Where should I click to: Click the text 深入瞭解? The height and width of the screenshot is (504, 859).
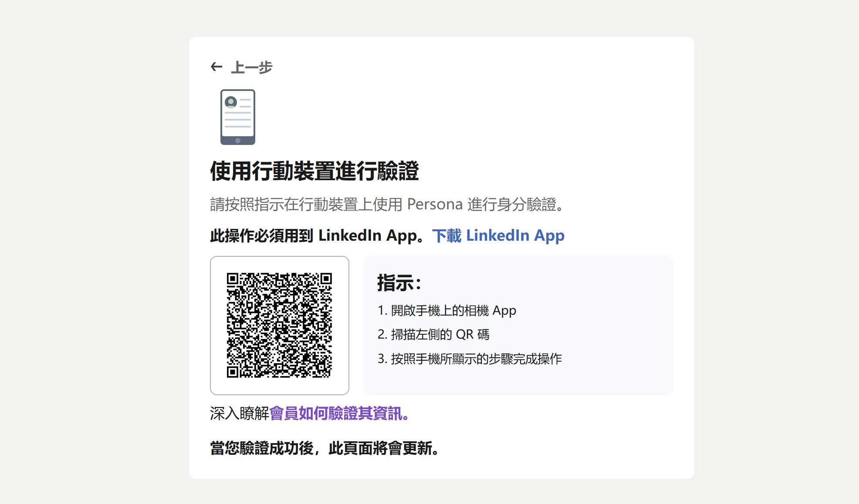(x=240, y=413)
